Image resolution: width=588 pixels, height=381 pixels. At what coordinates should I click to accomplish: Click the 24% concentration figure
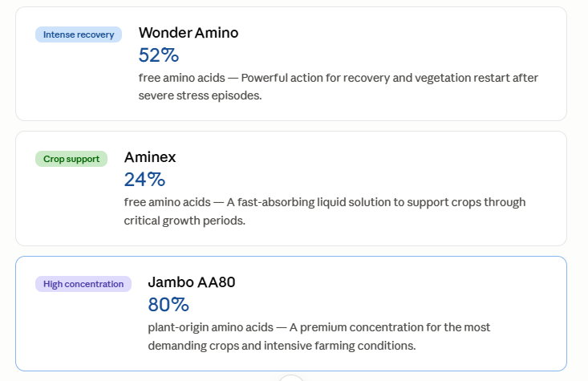coord(144,179)
